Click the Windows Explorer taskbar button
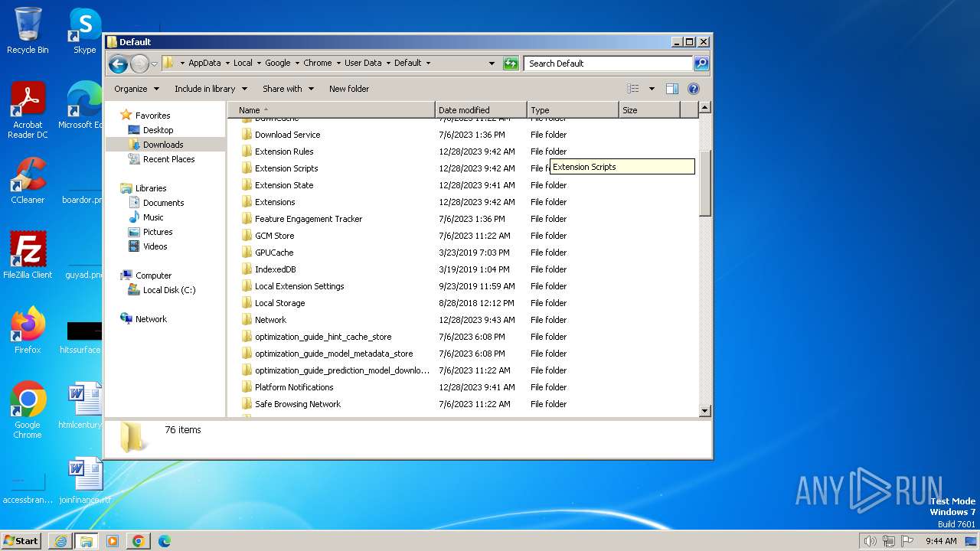Viewport: 980px width, 551px height. [86, 541]
